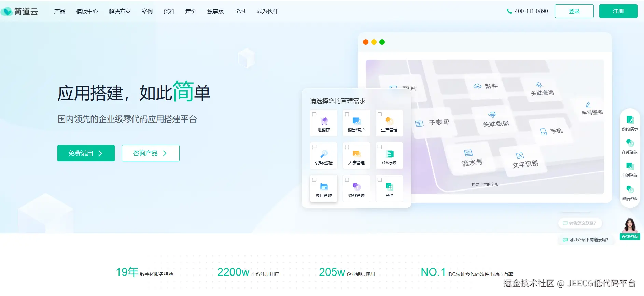The image size is (644, 296).
Task: Open the 资料 menu
Action: (x=169, y=11)
